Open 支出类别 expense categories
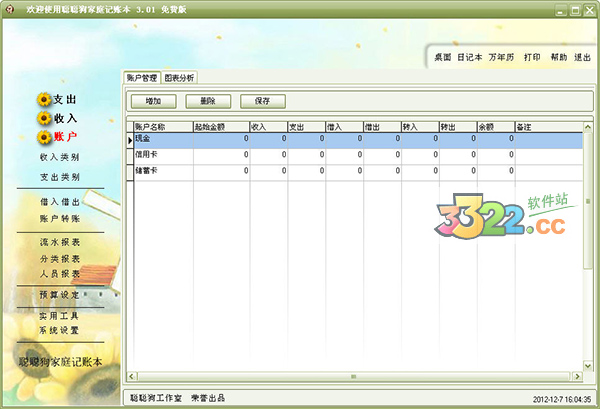Viewport: 600px width, 409px height. (x=59, y=177)
